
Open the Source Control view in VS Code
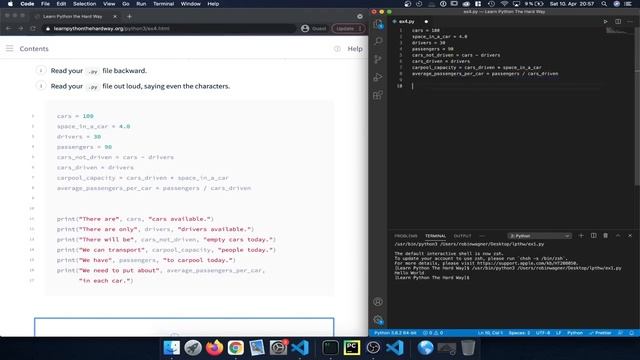coord(378,59)
